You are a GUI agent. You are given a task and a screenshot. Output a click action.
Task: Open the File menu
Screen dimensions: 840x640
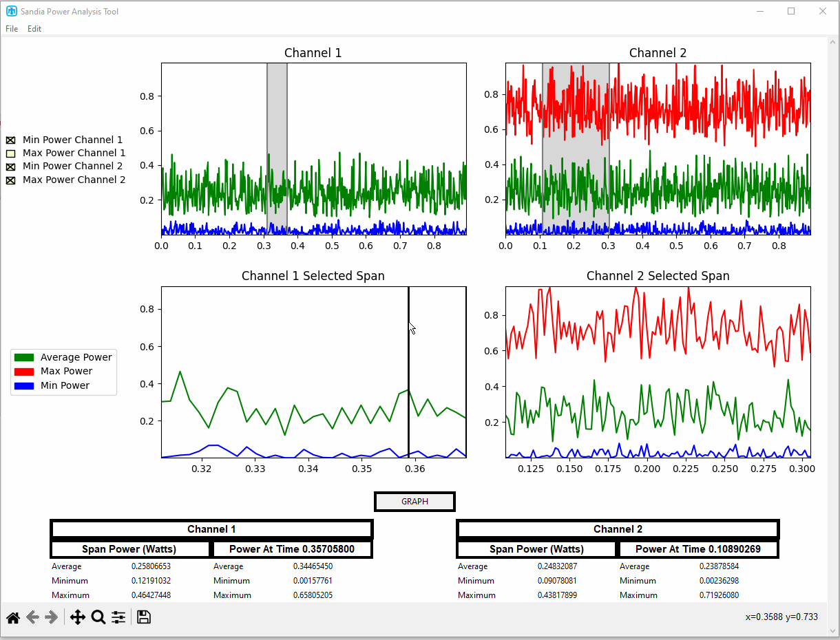click(12, 29)
